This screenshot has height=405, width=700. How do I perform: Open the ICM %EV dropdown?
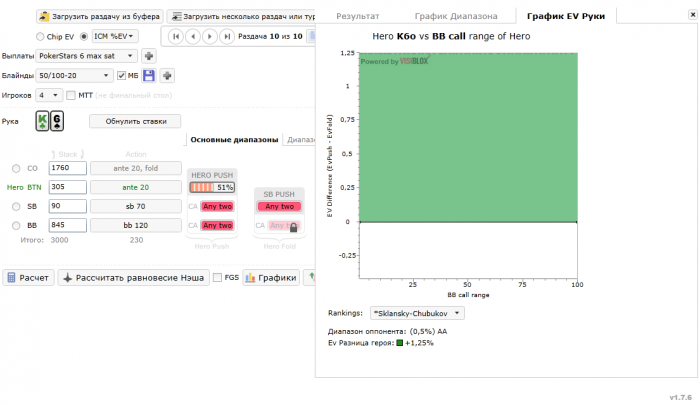115,36
